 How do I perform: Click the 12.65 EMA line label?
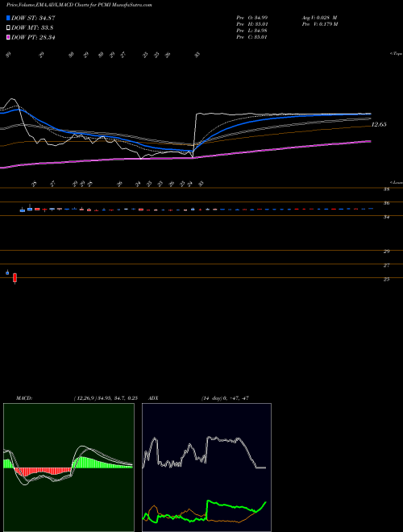tap(379, 124)
